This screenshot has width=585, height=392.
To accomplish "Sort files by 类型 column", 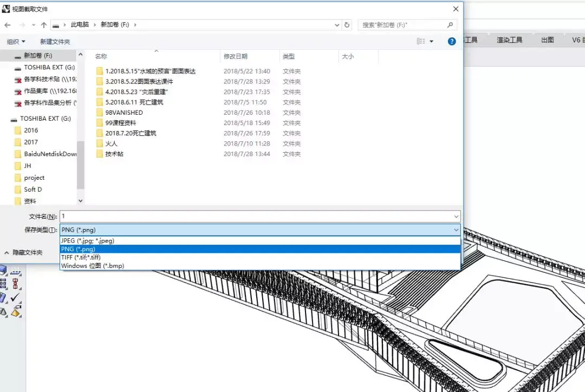I will point(288,56).
